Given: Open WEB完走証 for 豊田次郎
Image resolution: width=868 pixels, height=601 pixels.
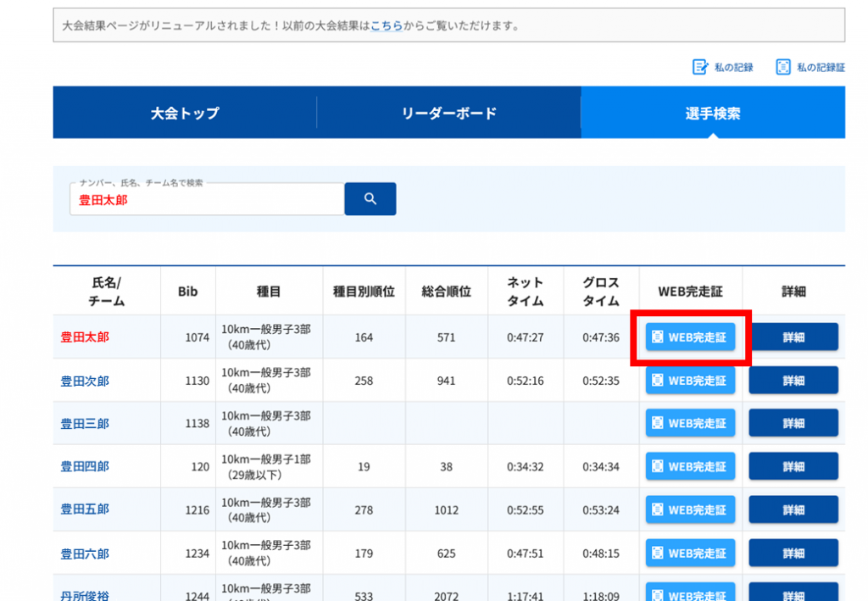Looking at the screenshot, I should click(690, 381).
